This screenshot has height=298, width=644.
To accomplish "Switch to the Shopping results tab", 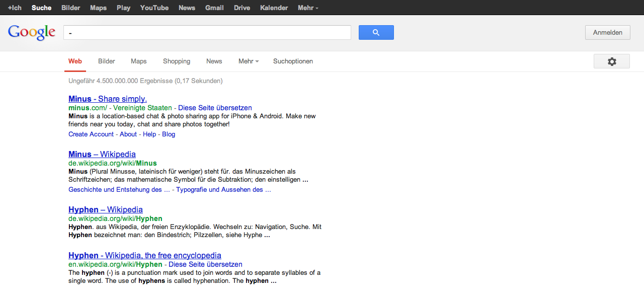I will click(176, 61).
